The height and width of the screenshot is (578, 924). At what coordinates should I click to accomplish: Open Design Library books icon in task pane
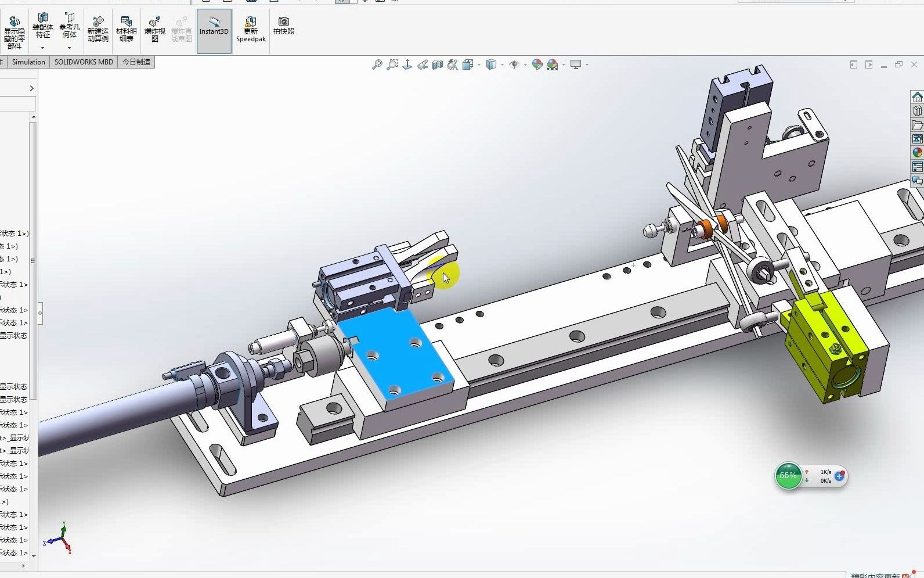[x=917, y=111]
